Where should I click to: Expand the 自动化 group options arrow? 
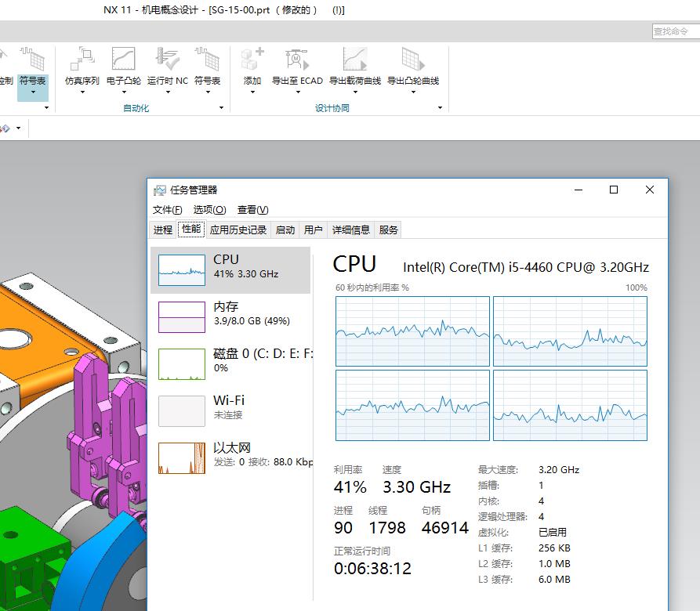click(221, 108)
